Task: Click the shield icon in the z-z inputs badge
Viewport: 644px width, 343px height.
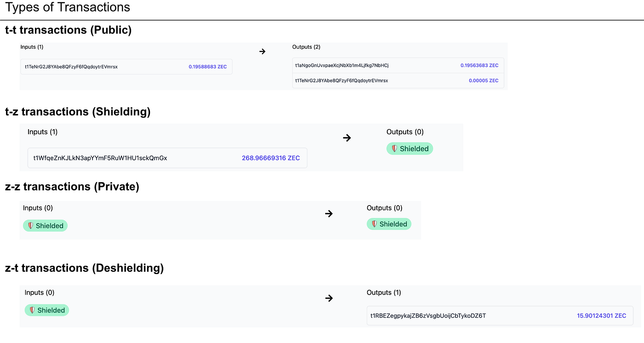Action: click(31, 226)
